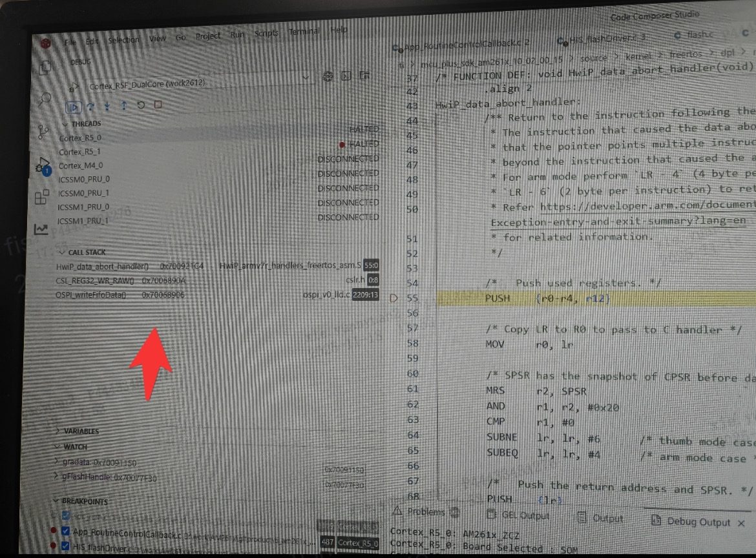
Task: Open the graph chart view icon
Action: (41, 229)
